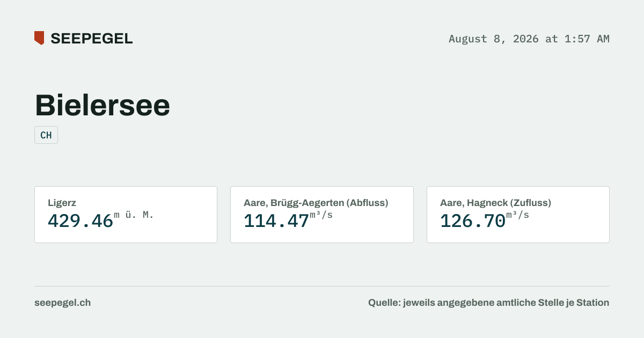Open the Ligerz station card

126,215
